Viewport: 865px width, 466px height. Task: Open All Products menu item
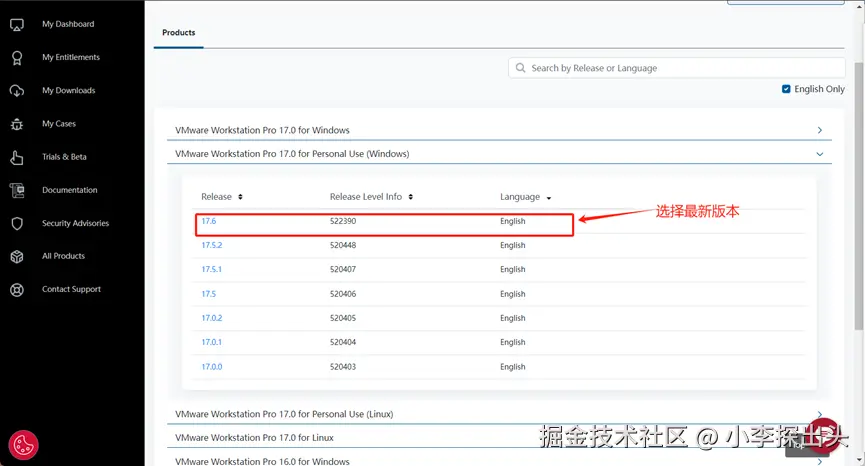[x=63, y=256]
